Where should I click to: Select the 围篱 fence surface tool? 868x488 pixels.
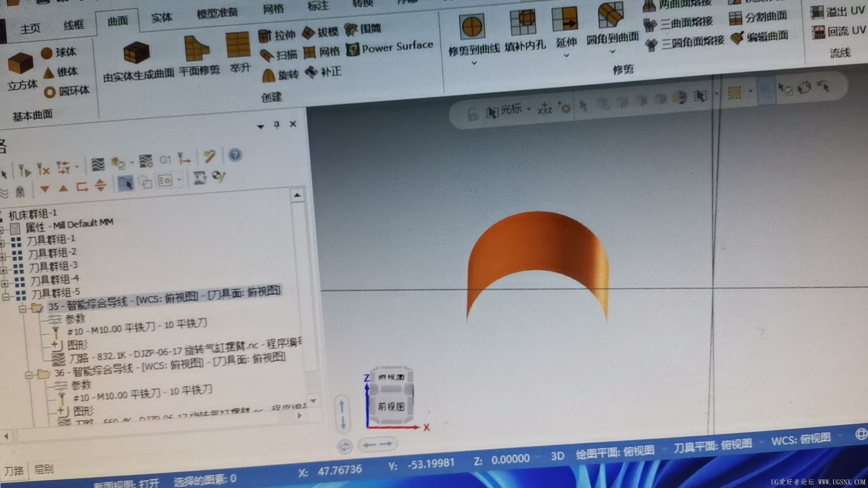tap(363, 29)
